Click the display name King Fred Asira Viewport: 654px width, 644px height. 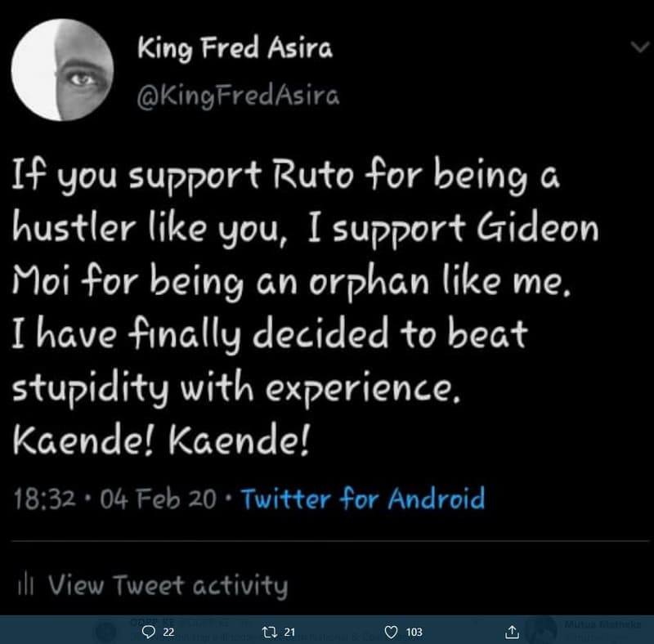(x=237, y=47)
